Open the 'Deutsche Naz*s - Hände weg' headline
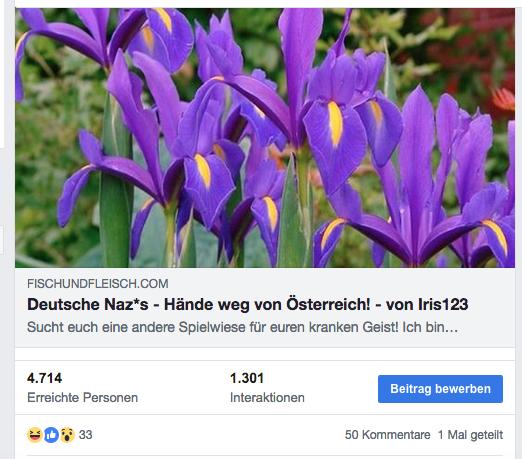The width and height of the screenshot is (522, 459). (248, 304)
